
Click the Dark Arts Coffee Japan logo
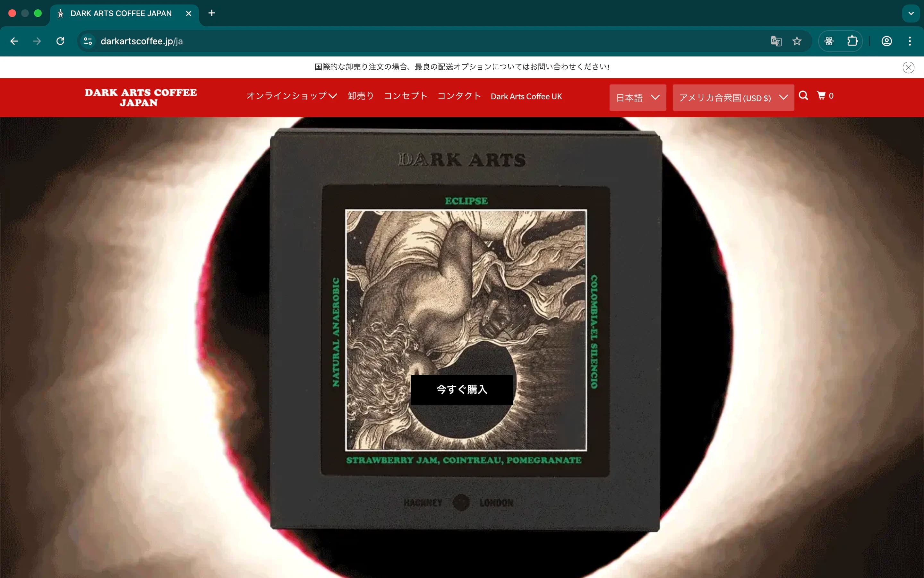tap(141, 98)
